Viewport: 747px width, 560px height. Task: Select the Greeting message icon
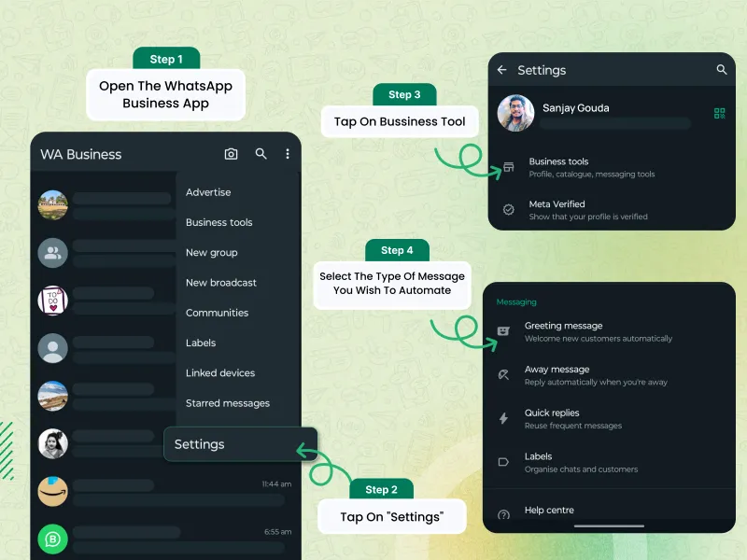click(504, 331)
